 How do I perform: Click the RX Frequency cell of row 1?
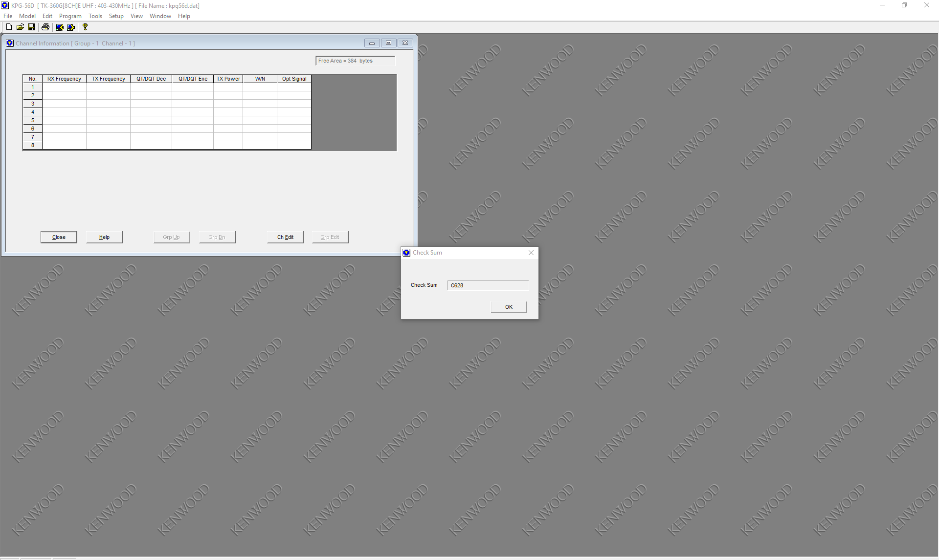[64, 87]
